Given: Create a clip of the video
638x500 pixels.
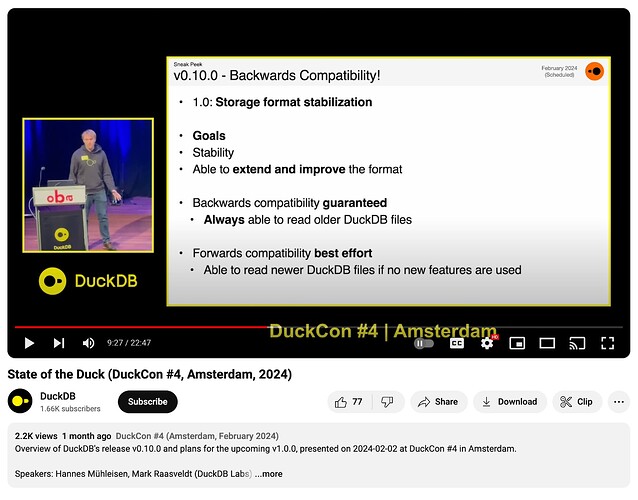Looking at the screenshot, I should (576, 402).
